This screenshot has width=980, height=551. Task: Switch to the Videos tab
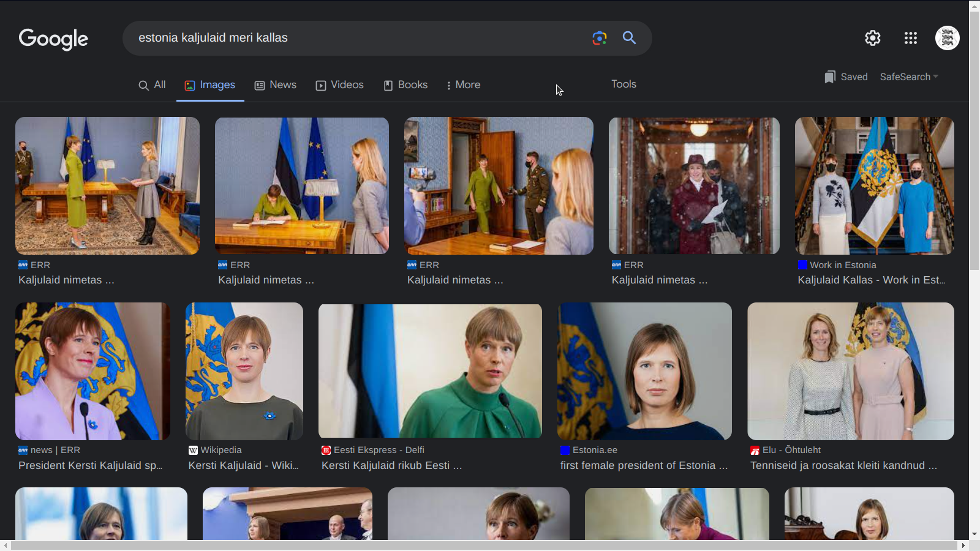[x=340, y=85]
